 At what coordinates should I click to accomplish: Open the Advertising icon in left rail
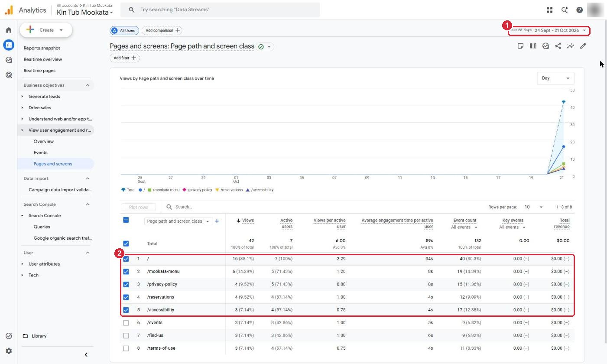pos(9,75)
